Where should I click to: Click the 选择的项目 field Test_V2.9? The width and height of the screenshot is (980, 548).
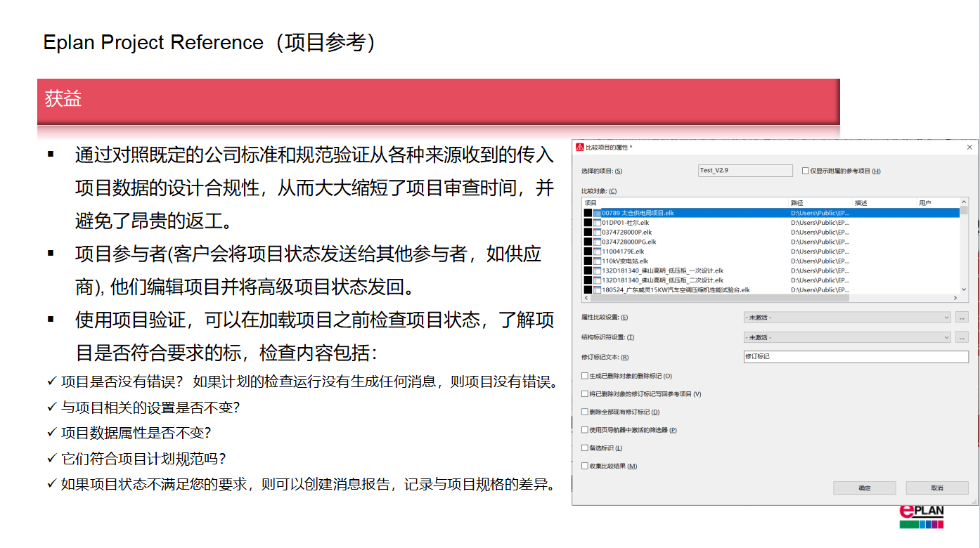[745, 171]
